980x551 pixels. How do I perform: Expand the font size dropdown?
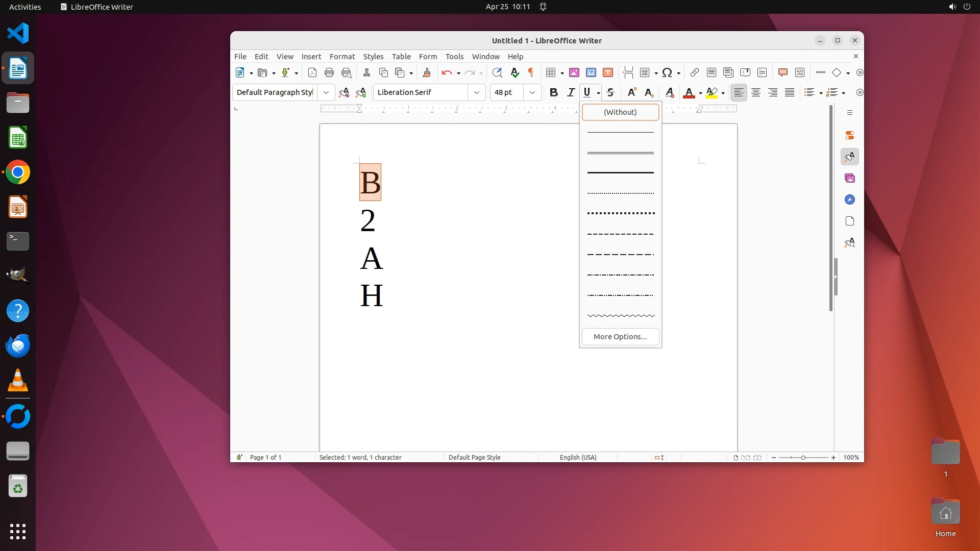(532, 92)
